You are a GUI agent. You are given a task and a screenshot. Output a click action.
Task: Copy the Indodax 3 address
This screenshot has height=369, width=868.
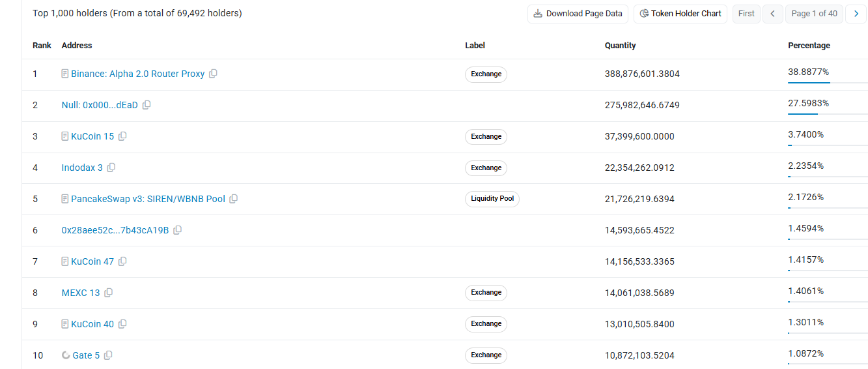coord(111,168)
